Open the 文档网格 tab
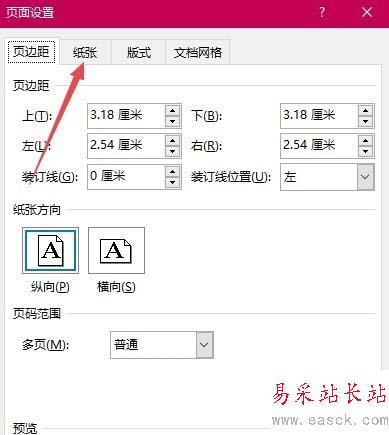 [198, 52]
